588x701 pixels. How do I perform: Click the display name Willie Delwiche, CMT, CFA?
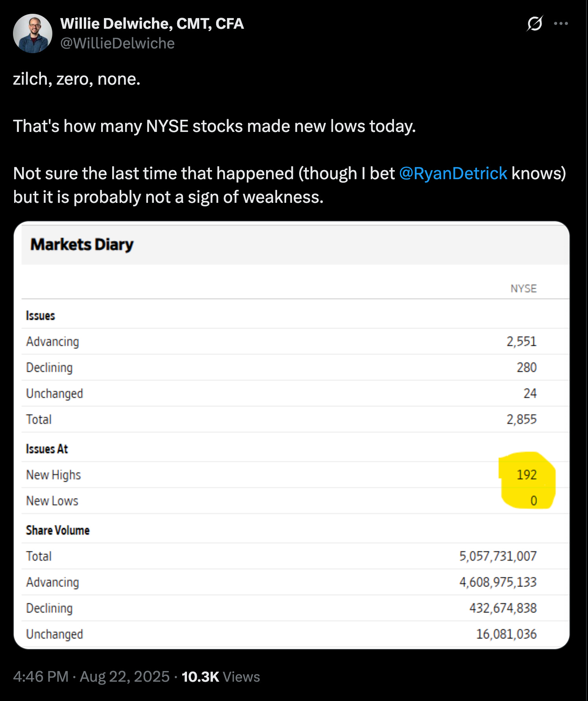(x=152, y=24)
